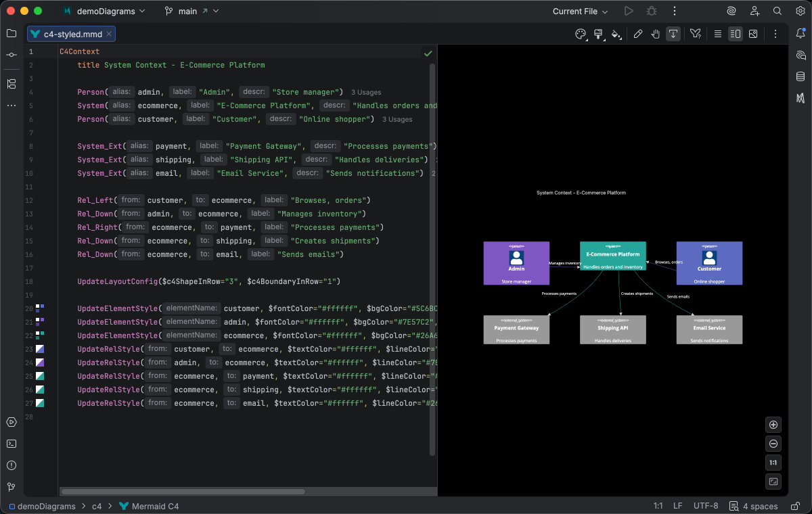Open the Commit tool window in left sidebar
This screenshot has width=812, height=514.
pos(12,55)
